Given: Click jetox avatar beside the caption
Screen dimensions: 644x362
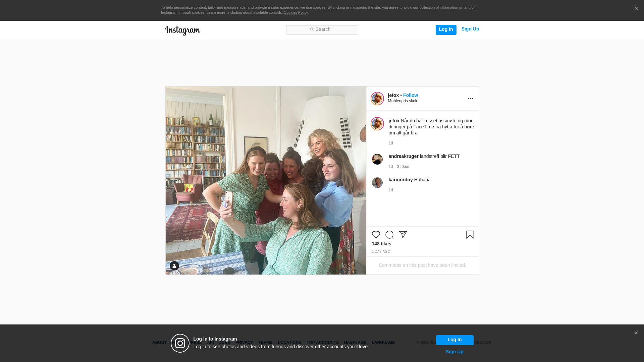Looking at the screenshot, I should pos(377,124).
